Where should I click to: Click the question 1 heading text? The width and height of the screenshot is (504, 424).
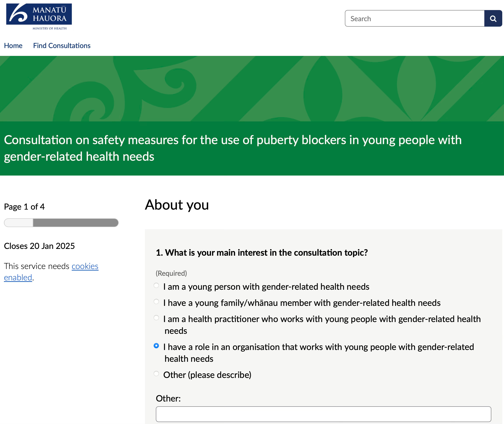tap(262, 253)
